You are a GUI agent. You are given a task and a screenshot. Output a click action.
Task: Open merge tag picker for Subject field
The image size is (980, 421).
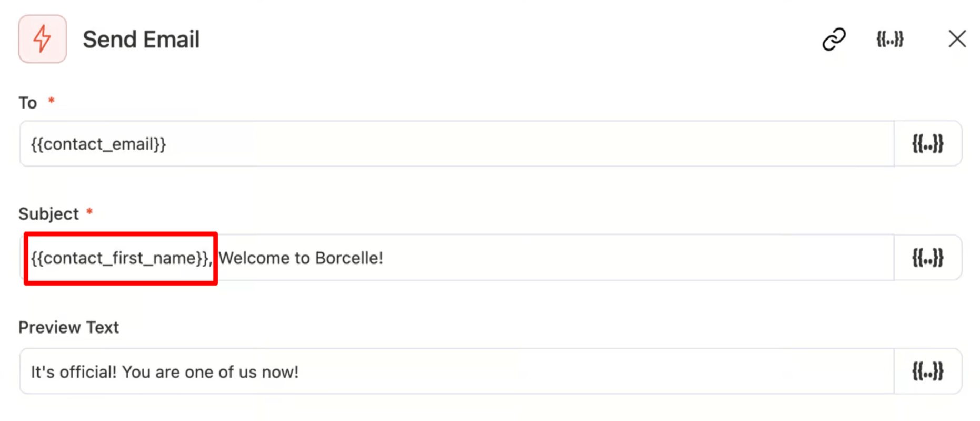click(927, 258)
